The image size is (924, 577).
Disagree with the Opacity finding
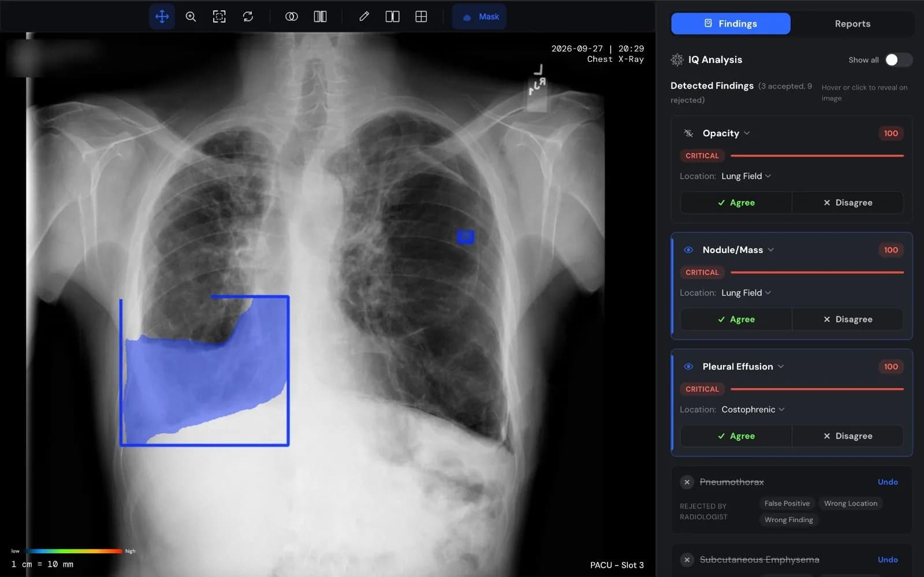pyautogui.click(x=848, y=203)
